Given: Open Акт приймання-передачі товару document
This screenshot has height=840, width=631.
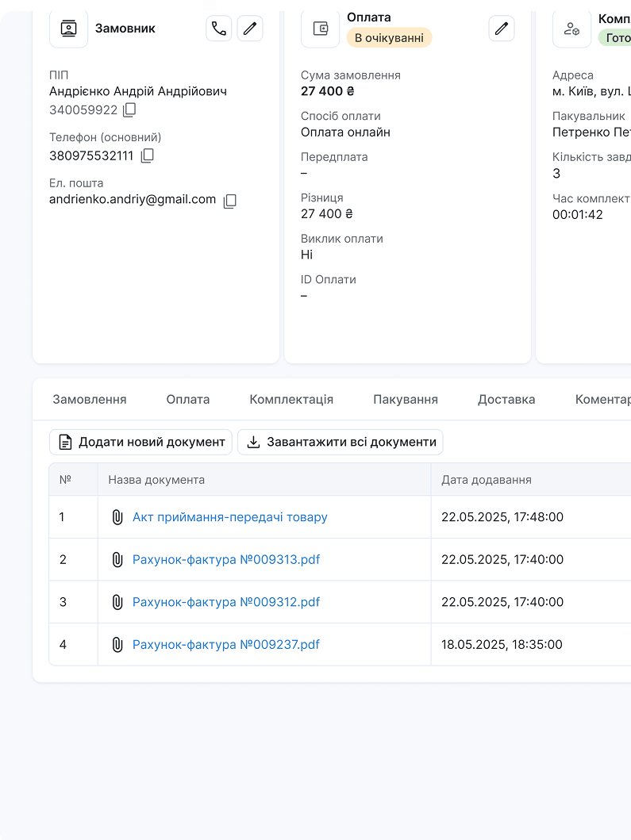Looking at the screenshot, I should tap(230, 517).
